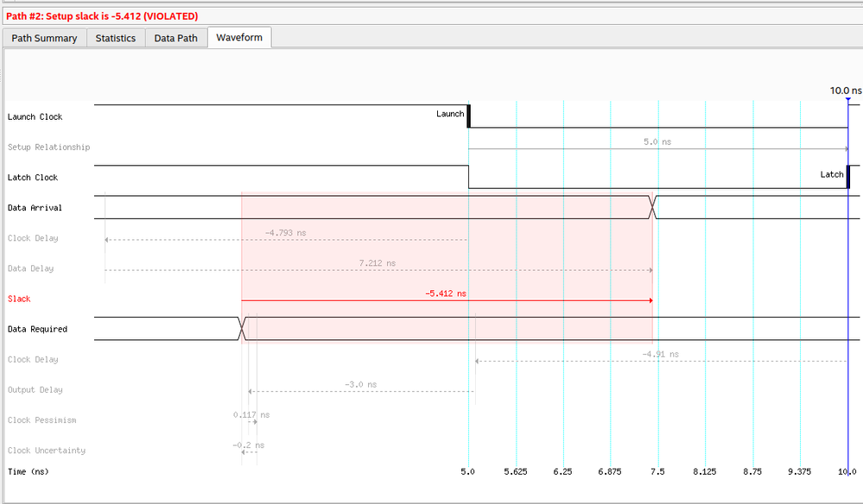Screen dimensions: 863x504
Task: Click the 7.212 ns data delay value
Action: pos(378,263)
